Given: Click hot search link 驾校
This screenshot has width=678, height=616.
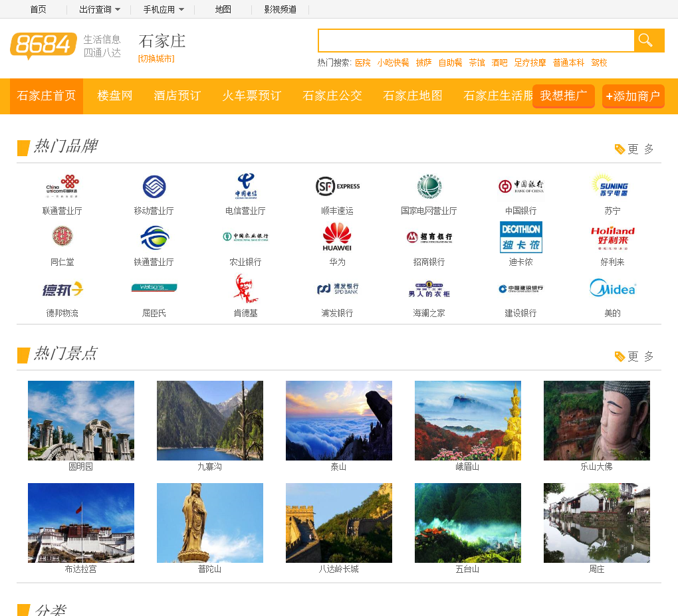Looking at the screenshot, I should point(600,63).
